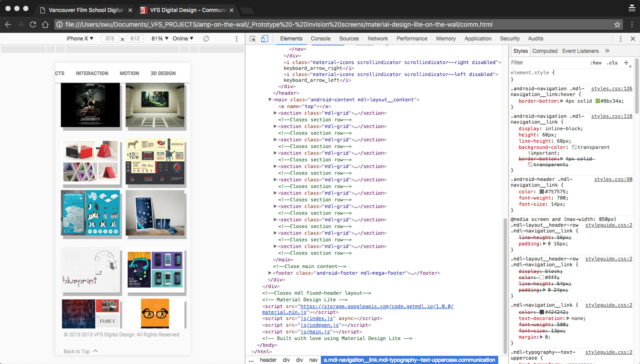Open the js/index.js script link
This screenshot has height=364, width=640.
tap(317, 318)
